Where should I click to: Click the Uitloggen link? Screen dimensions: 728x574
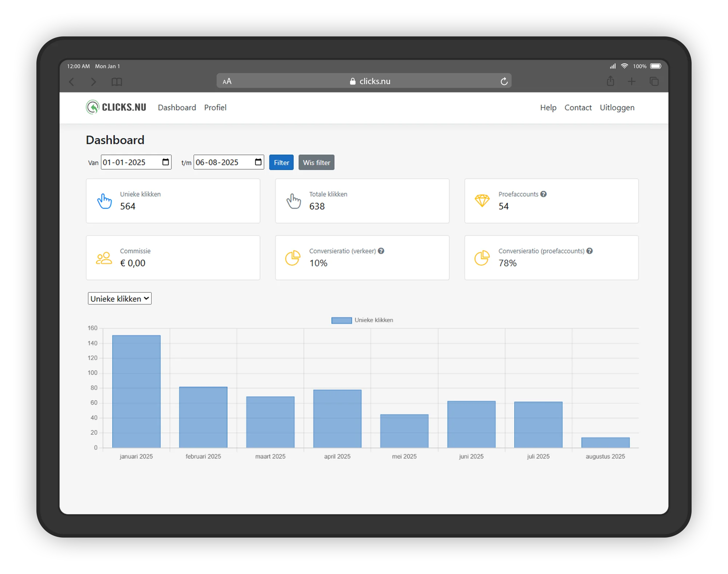tap(617, 107)
